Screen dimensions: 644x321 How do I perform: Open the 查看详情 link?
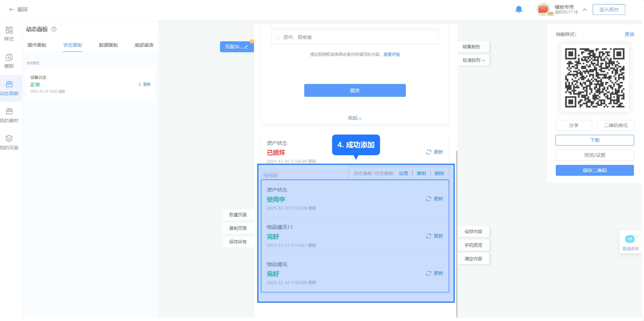(392, 54)
